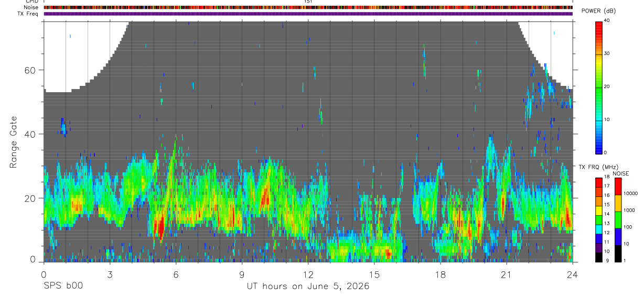Click the 151 CPID value at top
This screenshot has height=297, width=644.
(308, 2)
